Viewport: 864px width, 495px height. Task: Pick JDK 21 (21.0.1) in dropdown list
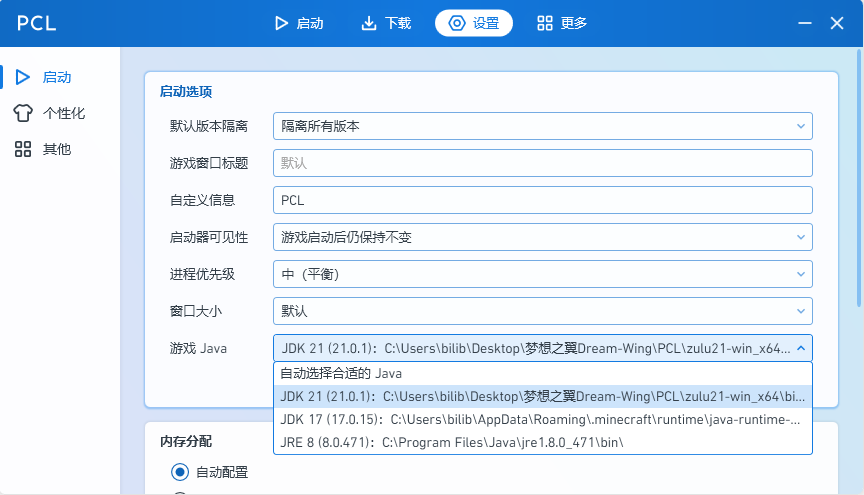point(542,397)
